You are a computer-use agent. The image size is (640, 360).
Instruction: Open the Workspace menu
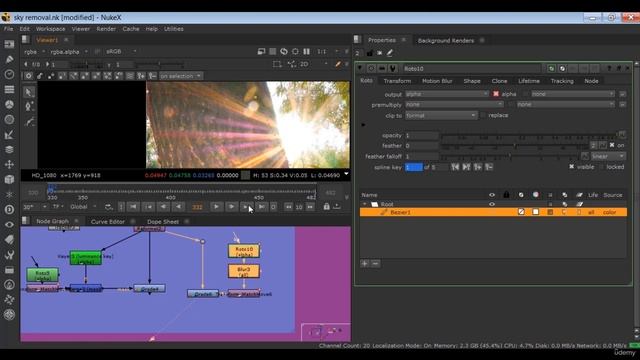51,29
